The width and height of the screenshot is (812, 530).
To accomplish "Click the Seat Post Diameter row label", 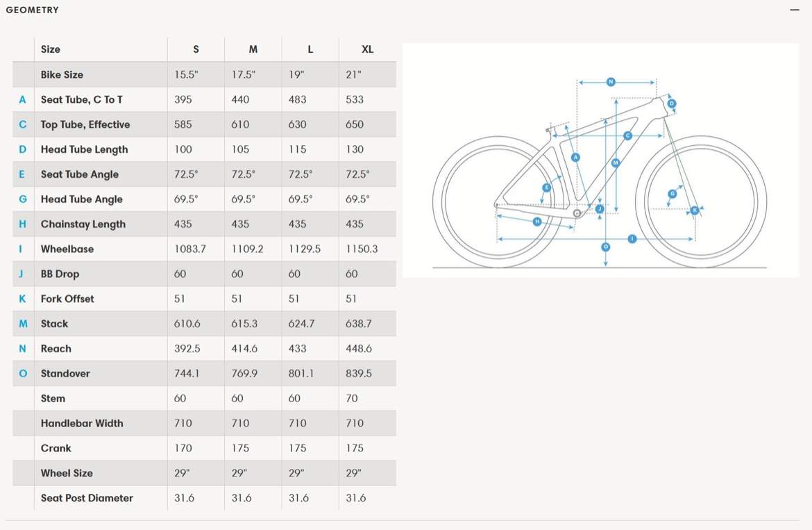I will point(87,498).
